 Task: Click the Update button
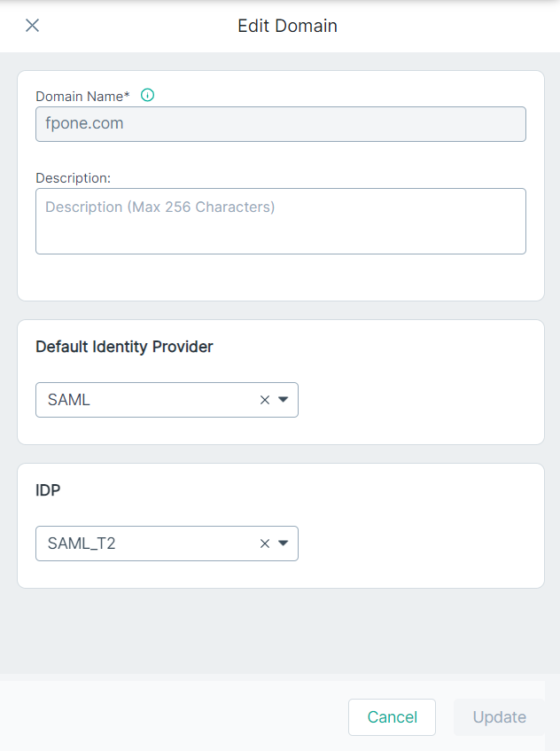pos(499,717)
